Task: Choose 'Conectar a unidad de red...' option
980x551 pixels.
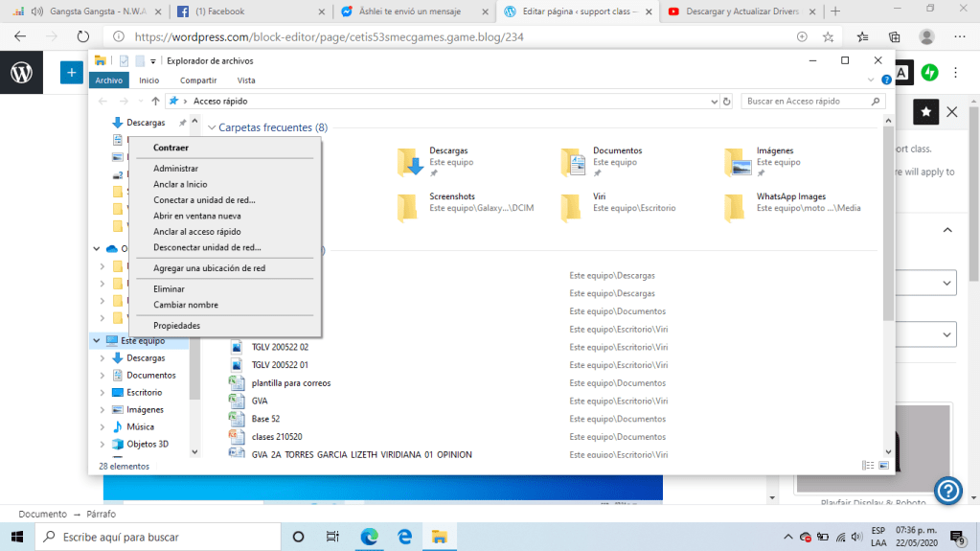Action: click(204, 200)
